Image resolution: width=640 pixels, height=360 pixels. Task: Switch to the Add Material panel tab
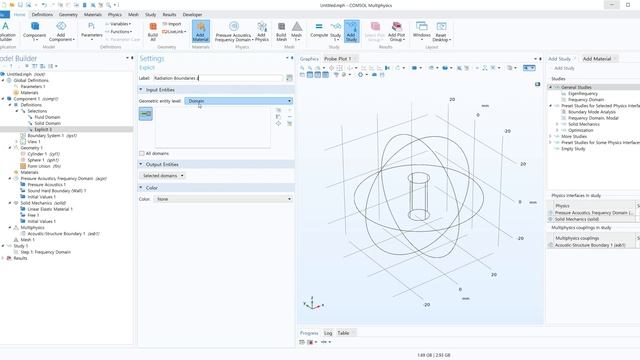pos(597,59)
